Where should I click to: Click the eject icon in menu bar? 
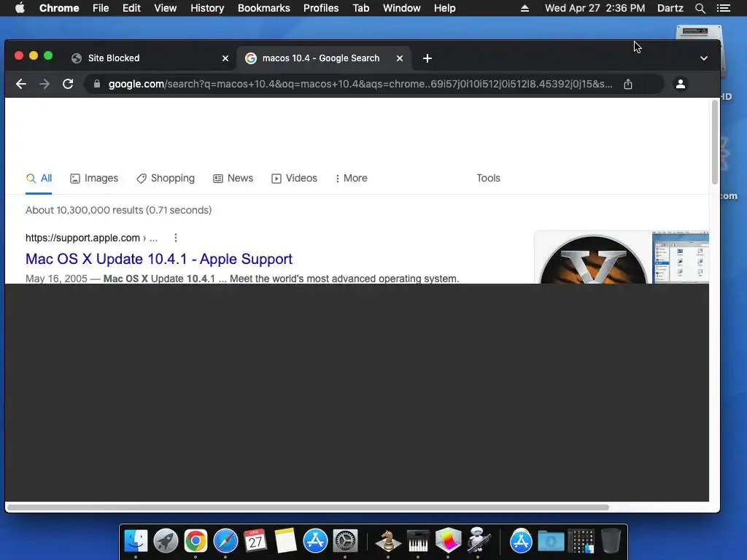(525, 8)
